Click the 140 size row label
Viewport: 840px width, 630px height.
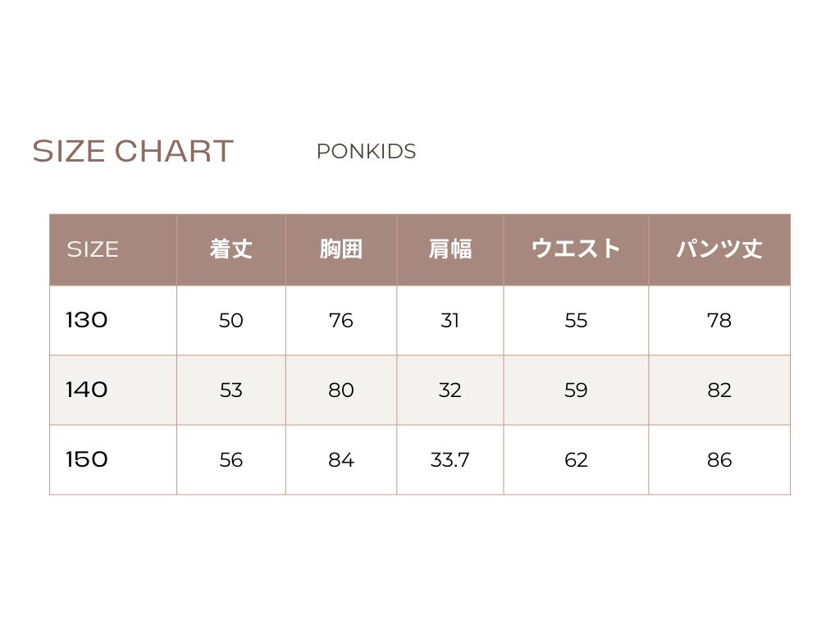[x=87, y=390]
